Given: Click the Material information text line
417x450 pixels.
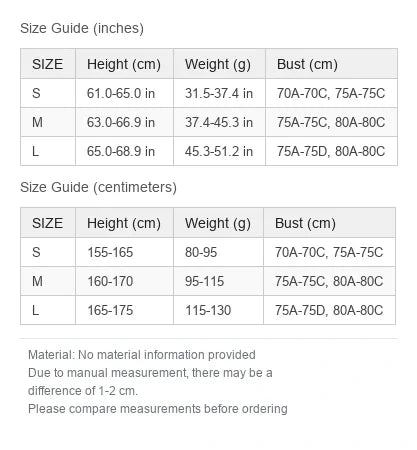Looking at the screenshot, I should [142, 355].
